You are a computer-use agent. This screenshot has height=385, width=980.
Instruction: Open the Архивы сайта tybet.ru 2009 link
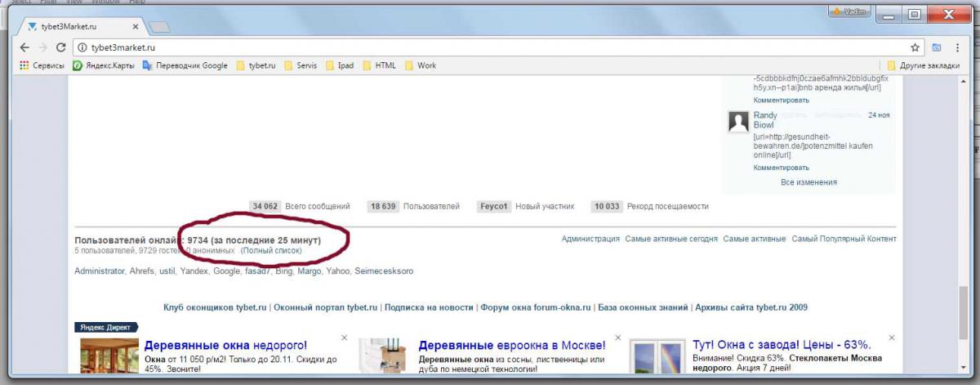752,307
